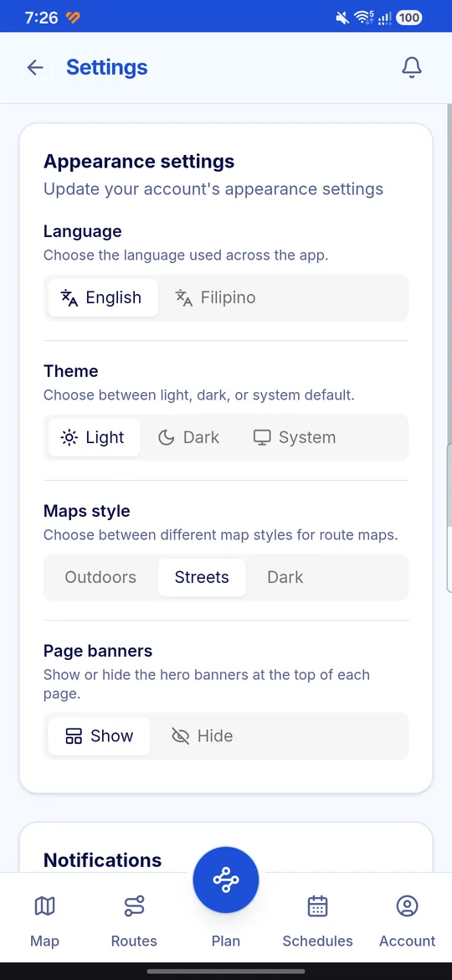Hide page banners
452x980 pixels.
pos(203,736)
